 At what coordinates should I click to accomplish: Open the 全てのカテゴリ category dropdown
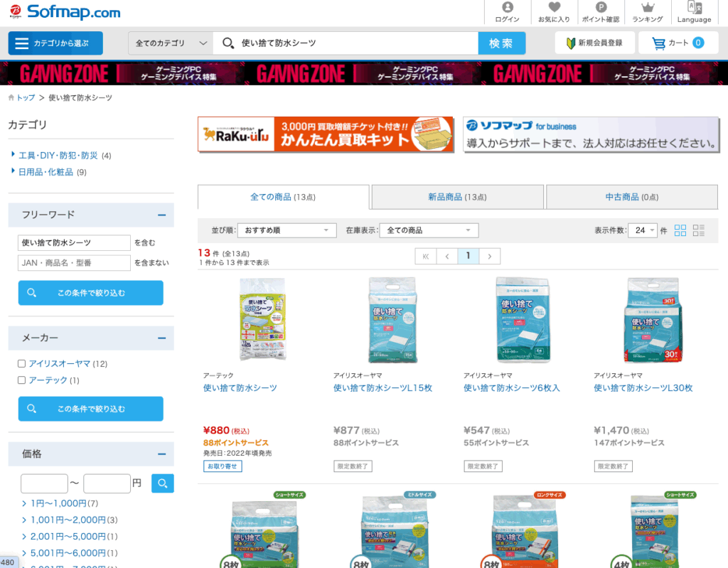[171, 43]
